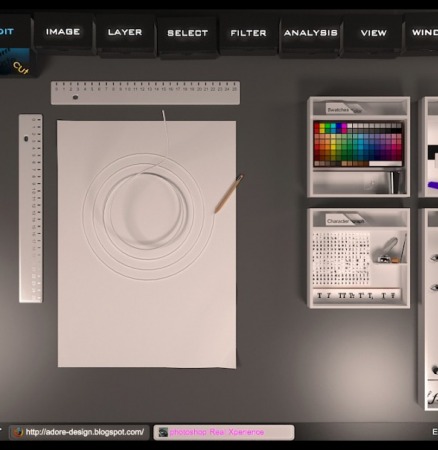Toggle the Strikethrough T icon
This screenshot has height=450, width=438.
click(393, 295)
